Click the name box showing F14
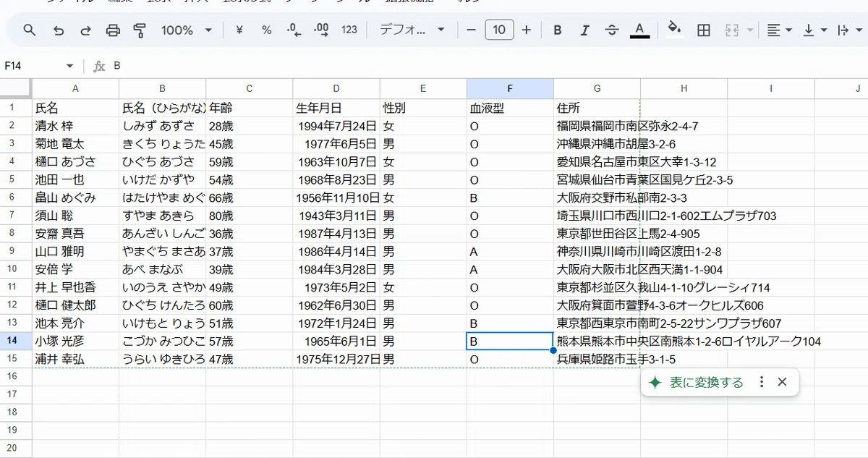The width and height of the screenshot is (868, 458). pyautogui.click(x=33, y=66)
